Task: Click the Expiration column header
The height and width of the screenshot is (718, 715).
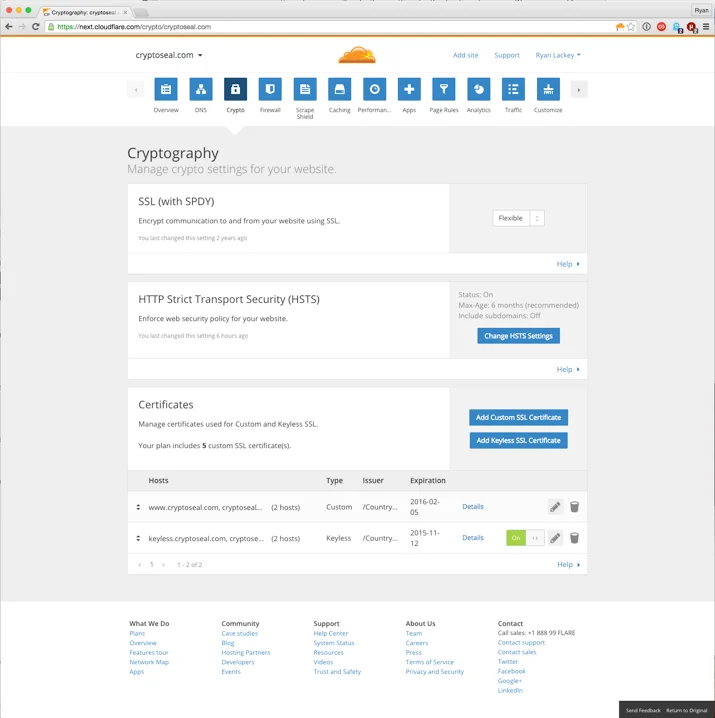Action: [428, 480]
